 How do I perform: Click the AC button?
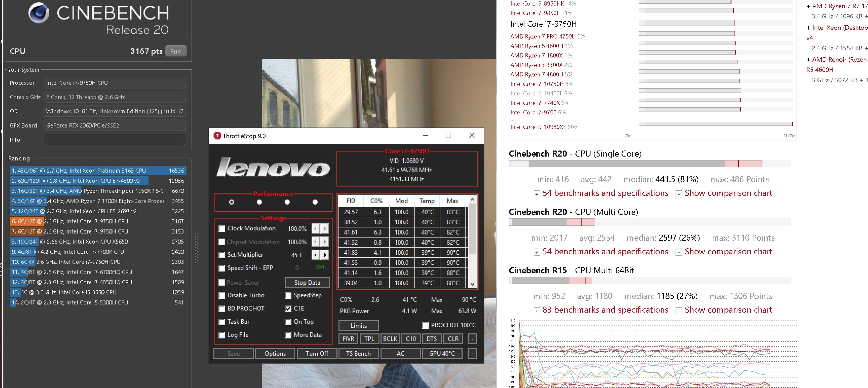[x=400, y=353]
